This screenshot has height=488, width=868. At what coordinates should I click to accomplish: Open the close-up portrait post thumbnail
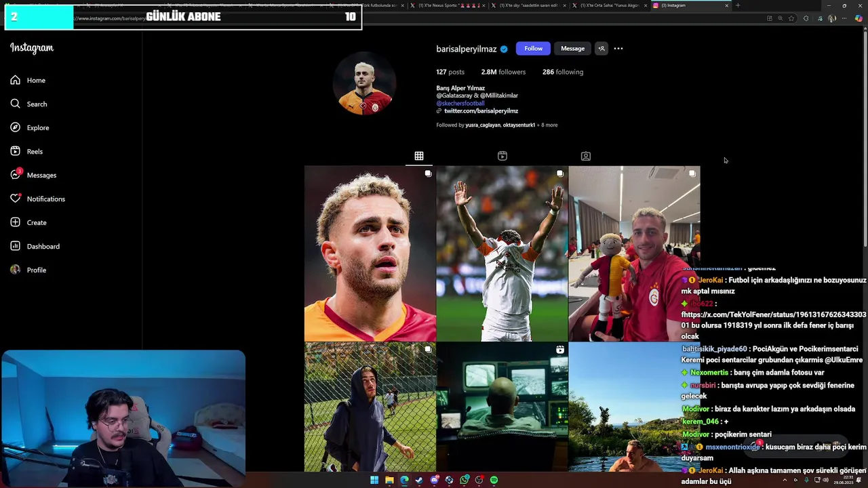pos(370,253)
